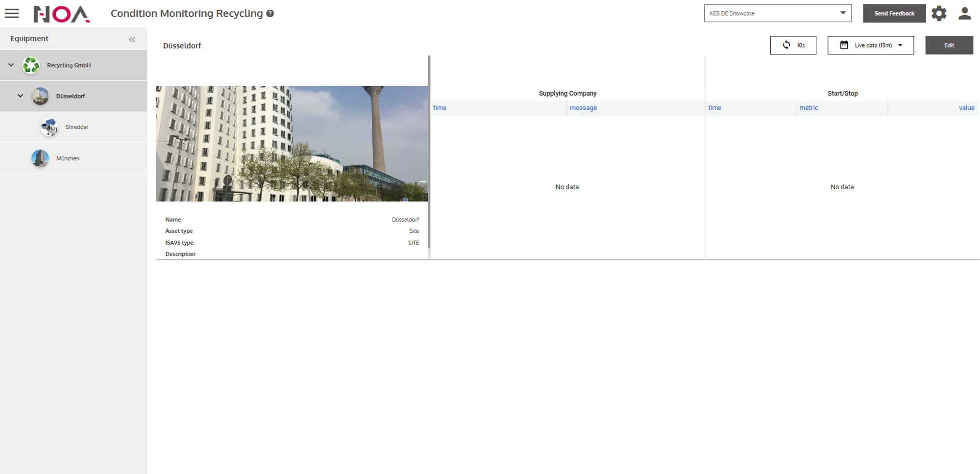This screenshot has height=474, width=980.
Task: Click the NOA logo
Action: pos(62,14)
